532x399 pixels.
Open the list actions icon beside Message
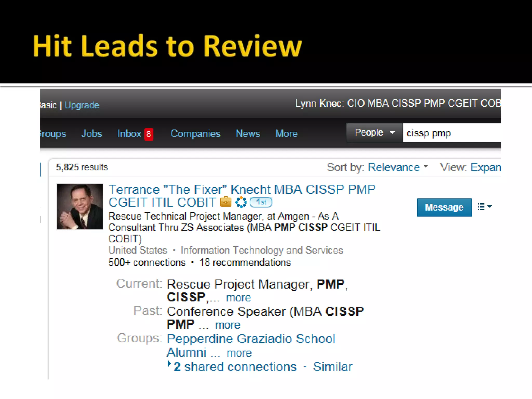click(484, 207)
